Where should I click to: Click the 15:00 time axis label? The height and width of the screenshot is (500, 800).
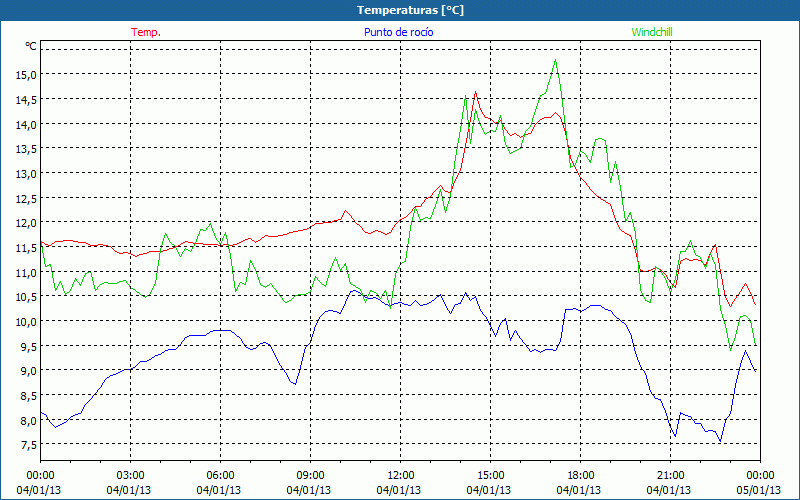click(490, 476)
